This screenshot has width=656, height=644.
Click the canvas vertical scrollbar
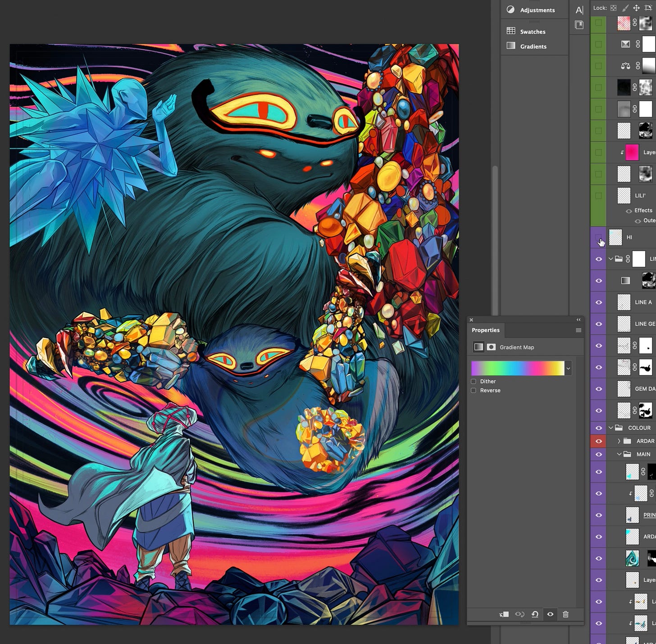pos(495,241)
